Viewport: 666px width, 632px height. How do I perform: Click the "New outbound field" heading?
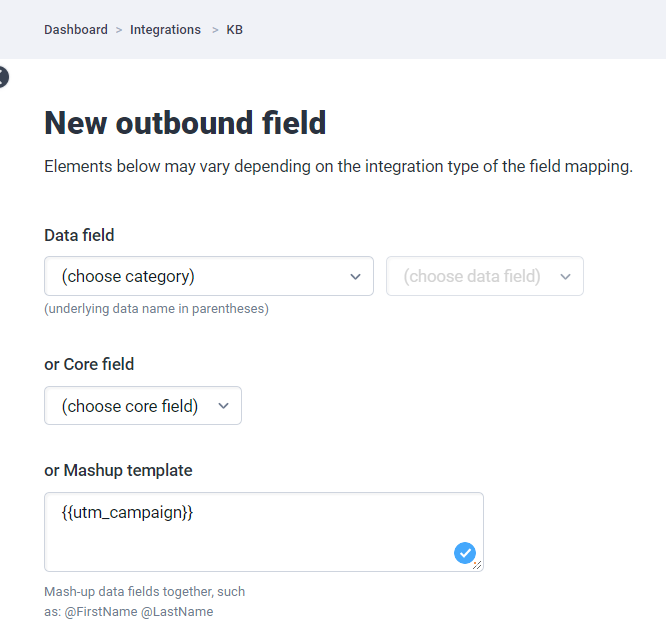click(x=185, y=123)
